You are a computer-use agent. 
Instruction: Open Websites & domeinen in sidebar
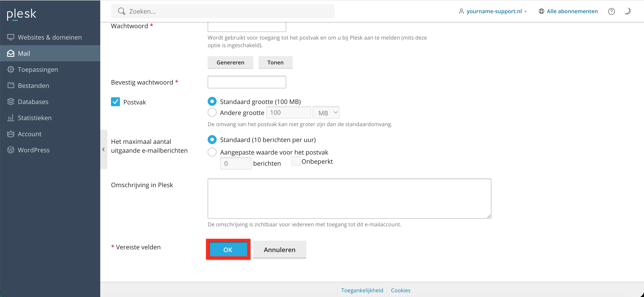coord(50,37)
